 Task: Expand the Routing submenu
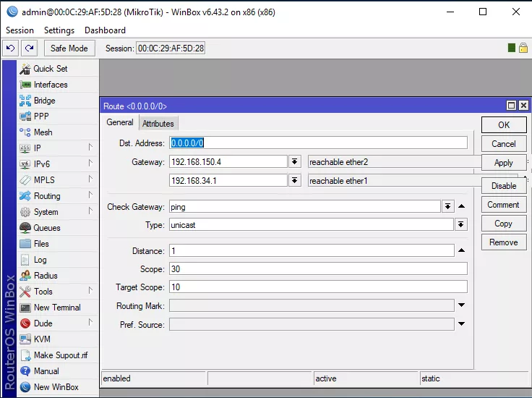58,196
